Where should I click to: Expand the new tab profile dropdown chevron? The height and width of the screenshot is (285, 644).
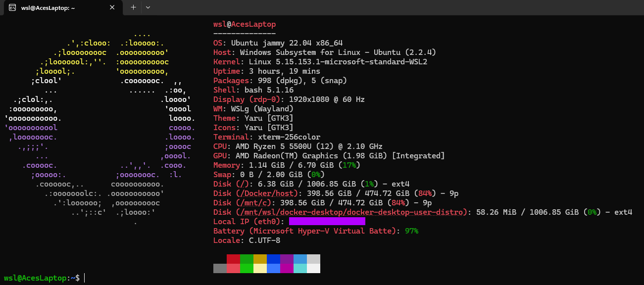(x=148, y=7)
